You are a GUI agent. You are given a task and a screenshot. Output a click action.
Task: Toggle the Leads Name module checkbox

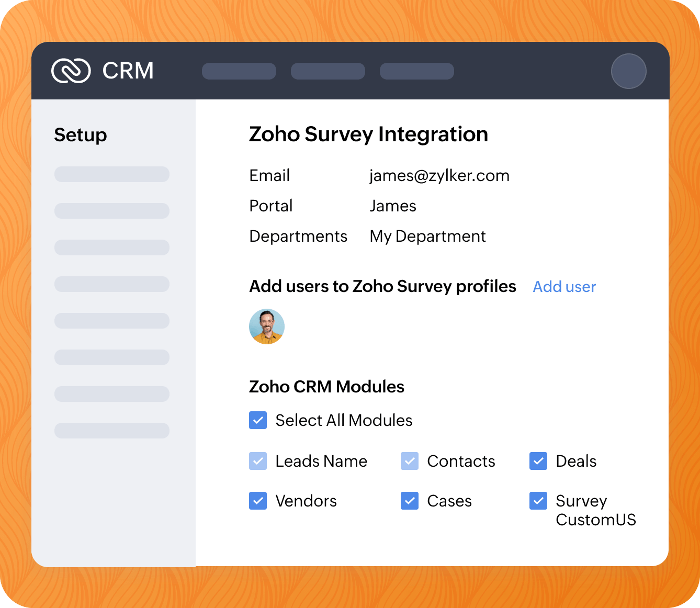(x=258, y=461)
